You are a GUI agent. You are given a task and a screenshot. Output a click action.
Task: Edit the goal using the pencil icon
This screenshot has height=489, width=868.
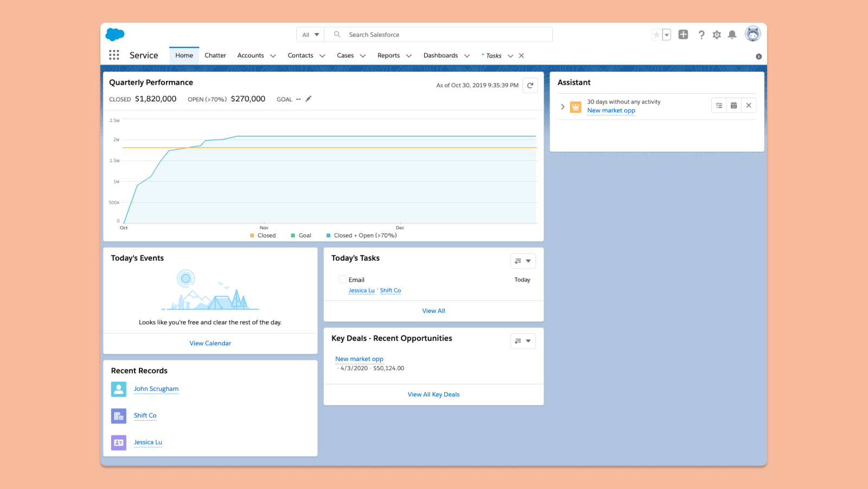(x=308, y=99)
